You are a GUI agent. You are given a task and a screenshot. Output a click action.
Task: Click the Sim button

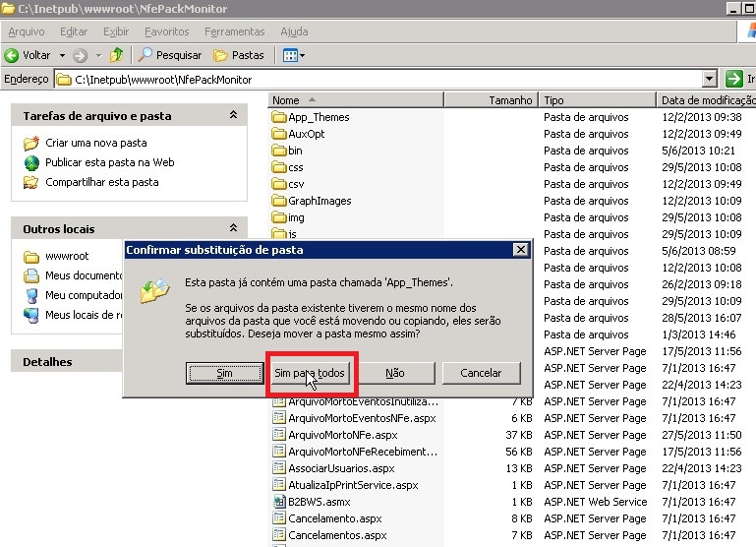click(223, 373)
